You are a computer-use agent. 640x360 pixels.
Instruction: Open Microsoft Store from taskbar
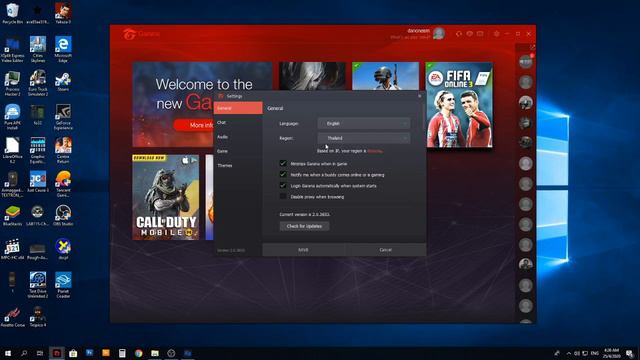[73, 353]
